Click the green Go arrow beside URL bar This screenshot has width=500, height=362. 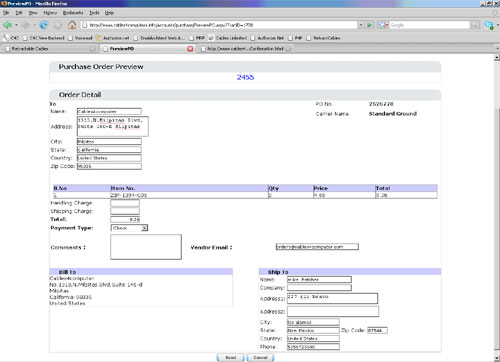[x=369, y=25]
